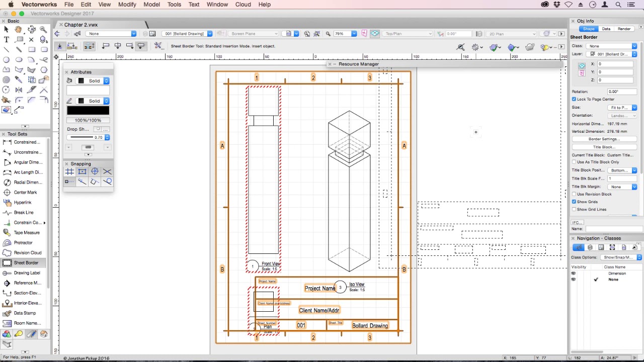Open the Layer dropdown in Obj Info

click(x=612, y=54)
